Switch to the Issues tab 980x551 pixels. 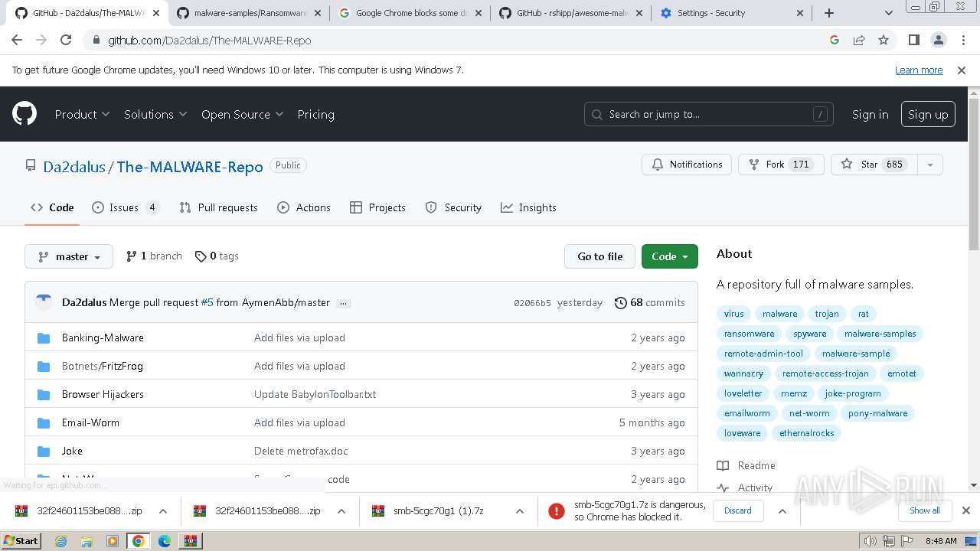click(x=126, y=207)
